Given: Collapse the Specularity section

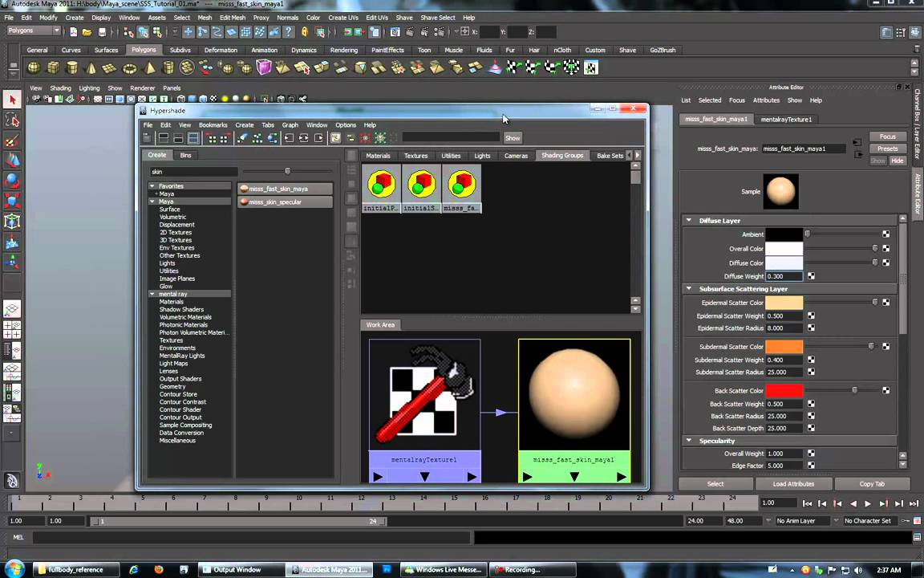Looking at the screenshot, I should pos(688,441).
